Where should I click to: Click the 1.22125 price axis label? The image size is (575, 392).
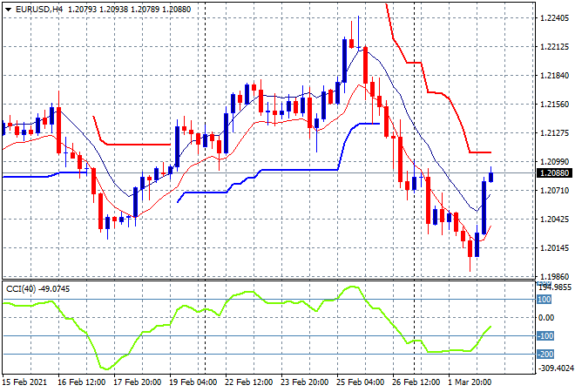[555, 47]
